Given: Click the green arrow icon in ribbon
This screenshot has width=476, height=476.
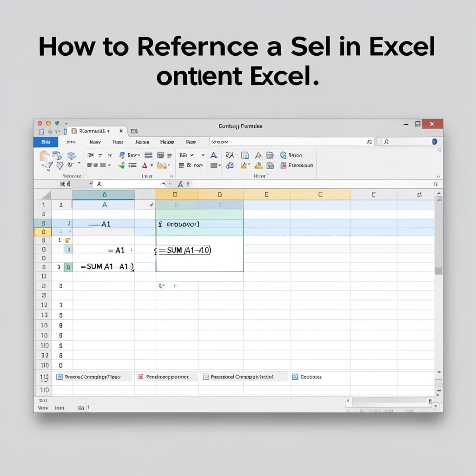Looking at the screenshot, I should coord(121,165).
